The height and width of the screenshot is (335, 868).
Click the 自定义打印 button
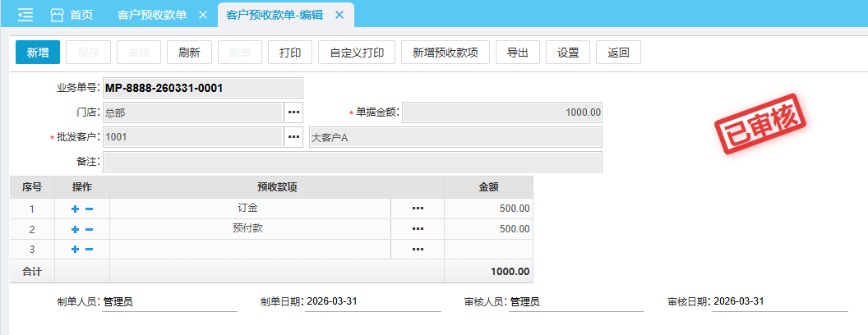coord(357,53)
